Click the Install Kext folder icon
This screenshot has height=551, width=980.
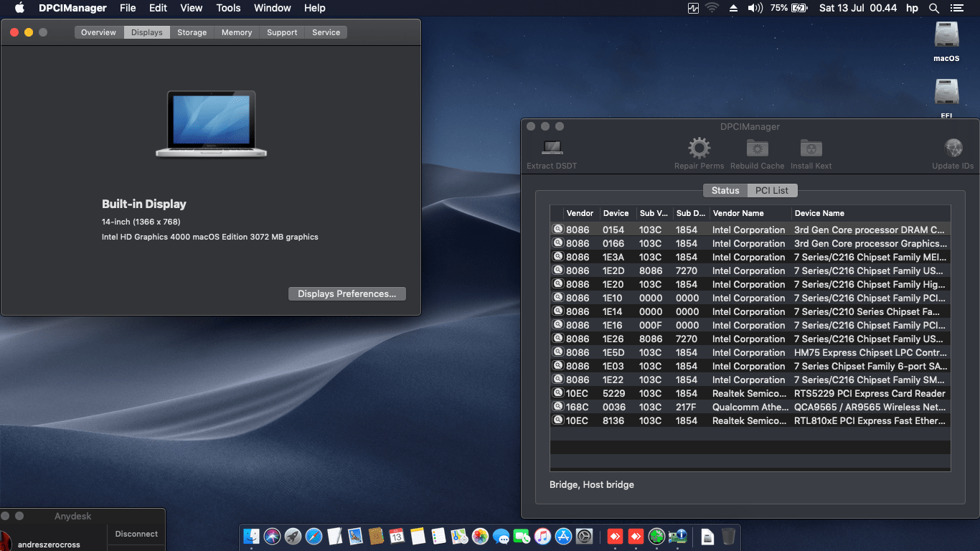[x=811, y=149]
